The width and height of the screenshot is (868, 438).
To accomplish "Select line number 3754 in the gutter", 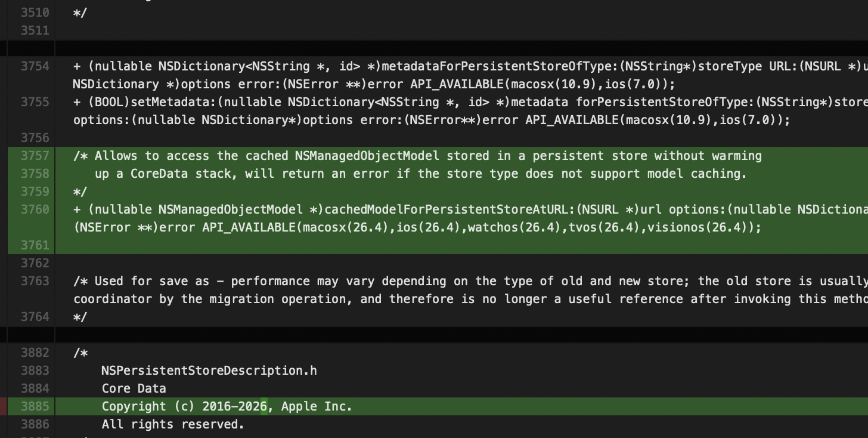I will tap(35, 66).
